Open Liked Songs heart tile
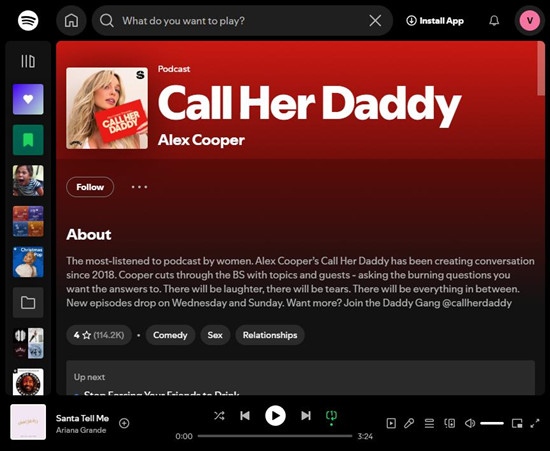The image size is (550, 451). 28,99
